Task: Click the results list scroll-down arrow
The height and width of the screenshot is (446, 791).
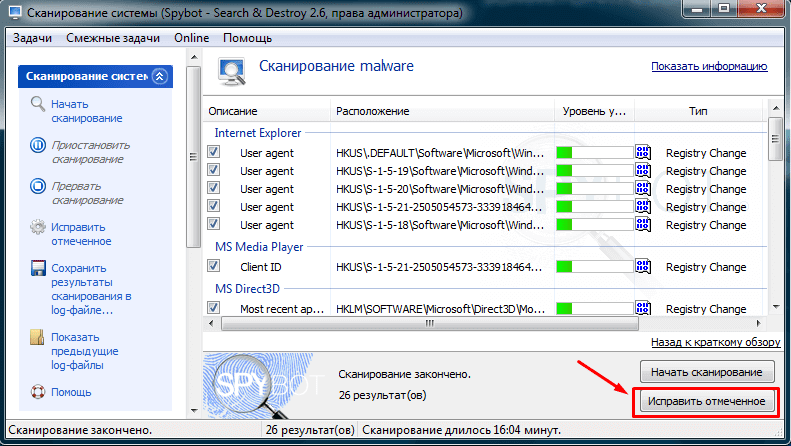Action: click(776, 307)
